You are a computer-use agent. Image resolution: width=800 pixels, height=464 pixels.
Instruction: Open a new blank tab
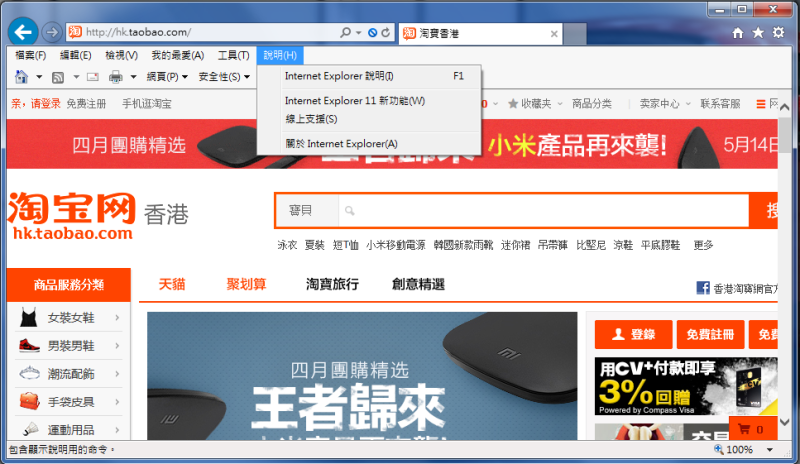tap(575, 34)
